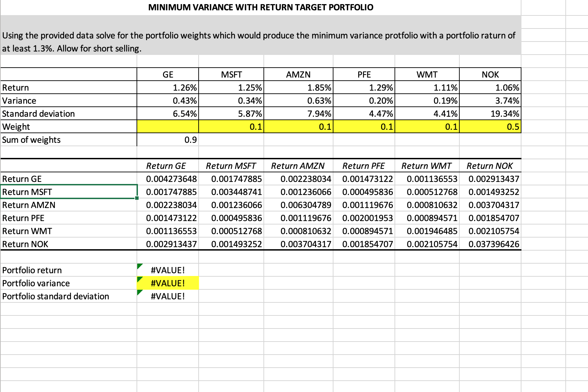
Task: Select the NOK Weight cell showing 0.5
Action: click(x=490, y=127)
